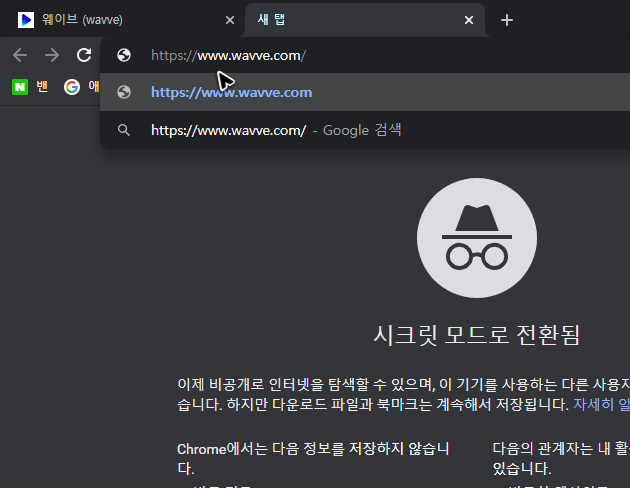Click magnifier icon of Google search suggestion
Screen dimensions: 630x488
point(124,130)
